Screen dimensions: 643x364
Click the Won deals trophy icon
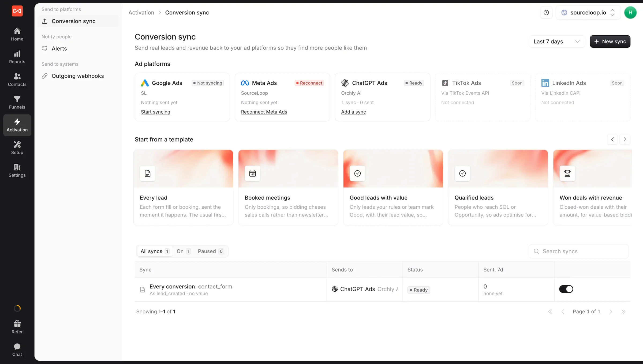(567, 173)
